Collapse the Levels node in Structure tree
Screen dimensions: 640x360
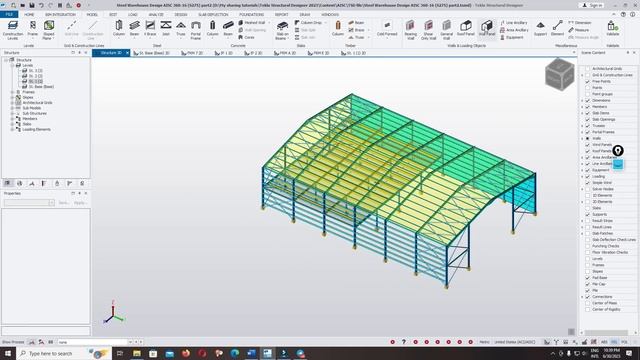point(12,65)
